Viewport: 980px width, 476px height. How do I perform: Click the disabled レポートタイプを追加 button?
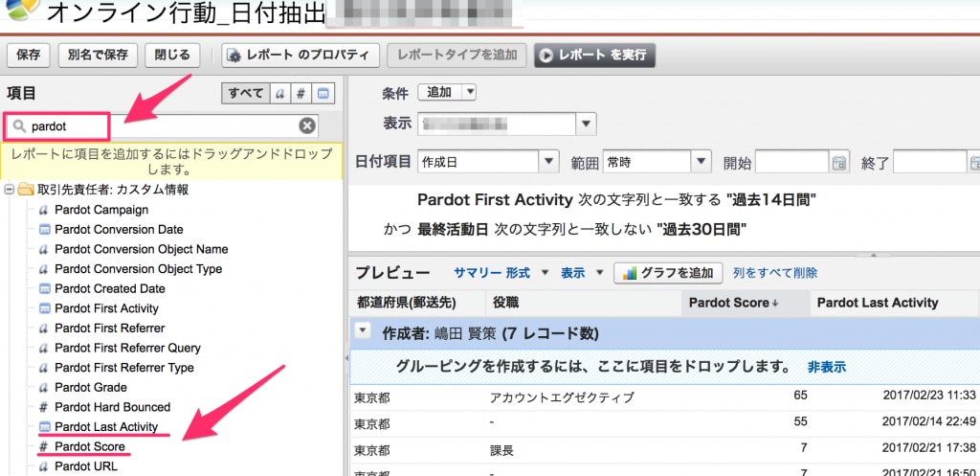click(457, 55)
